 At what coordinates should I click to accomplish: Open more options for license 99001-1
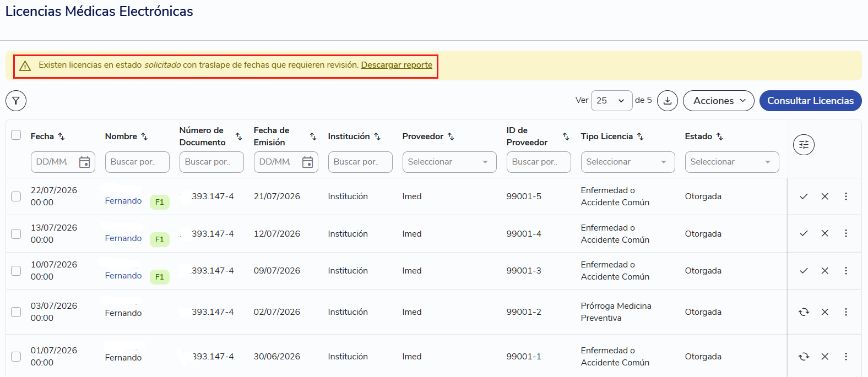tap(846, 357)
